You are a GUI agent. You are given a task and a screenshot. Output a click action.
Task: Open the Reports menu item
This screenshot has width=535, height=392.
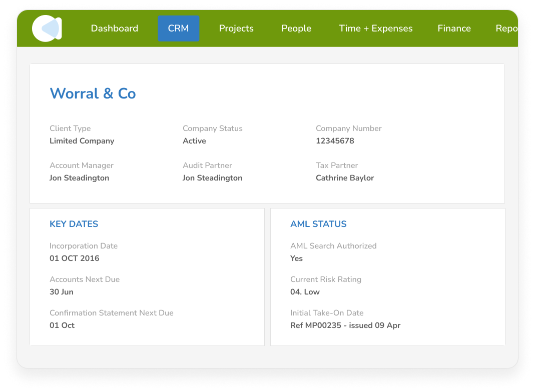click(x=507, y=28)
